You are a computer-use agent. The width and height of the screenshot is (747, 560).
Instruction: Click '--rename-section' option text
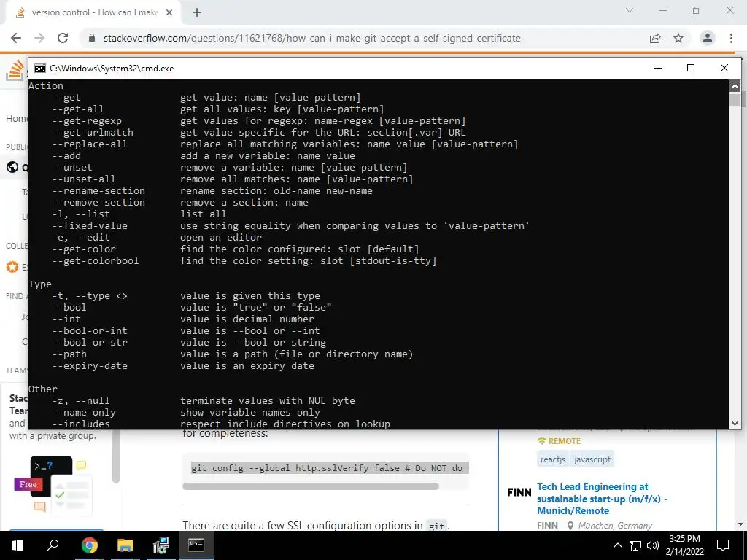pyautogui.click(x=98, y=191)
